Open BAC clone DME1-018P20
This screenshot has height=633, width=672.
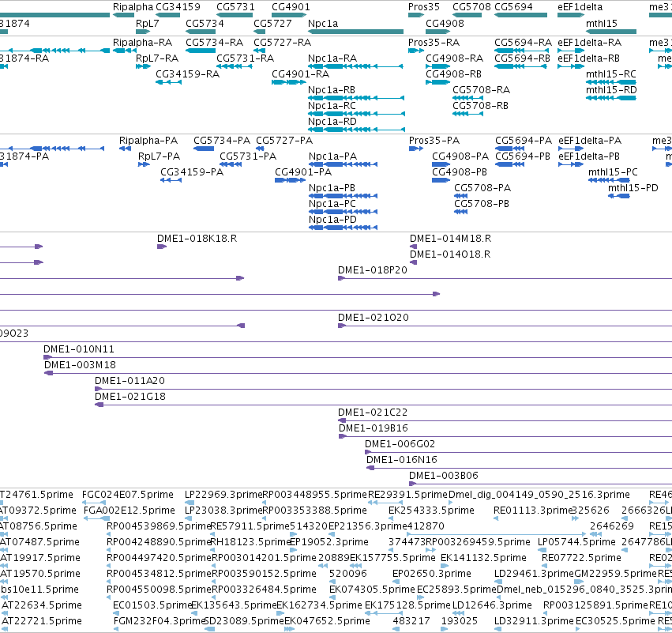(x=373, y=270)
